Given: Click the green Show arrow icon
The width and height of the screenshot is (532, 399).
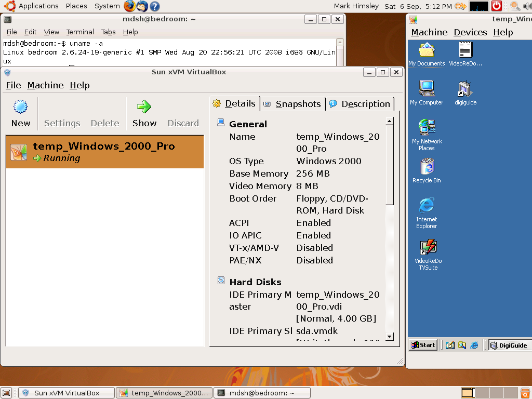Looking at the screenshot, I should [x=144, y=107].
